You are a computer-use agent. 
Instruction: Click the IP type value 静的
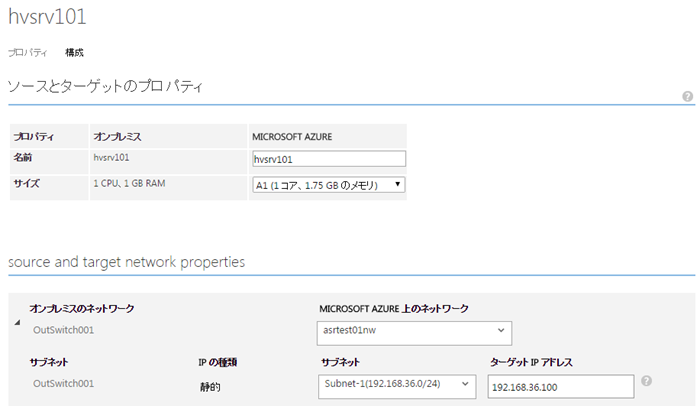210,387
